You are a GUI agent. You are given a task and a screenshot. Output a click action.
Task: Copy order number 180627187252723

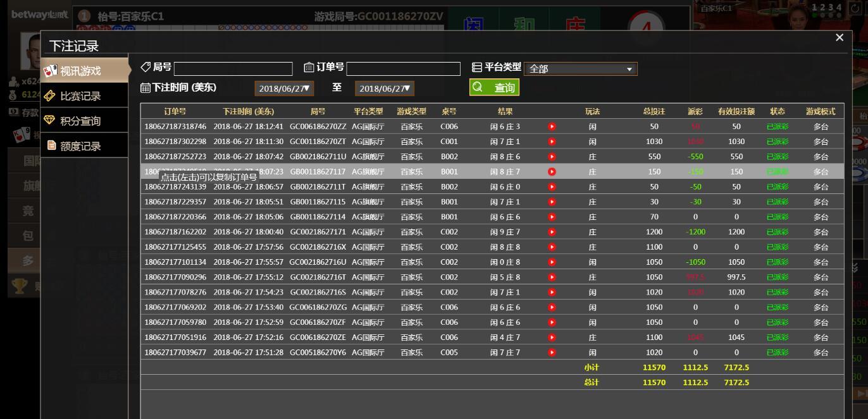tap(175, 157)
